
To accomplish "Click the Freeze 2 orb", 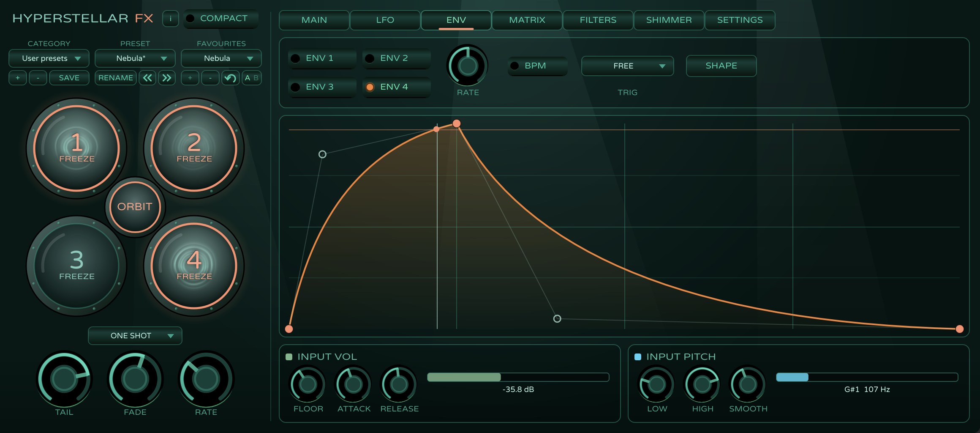I will [194, 148].
